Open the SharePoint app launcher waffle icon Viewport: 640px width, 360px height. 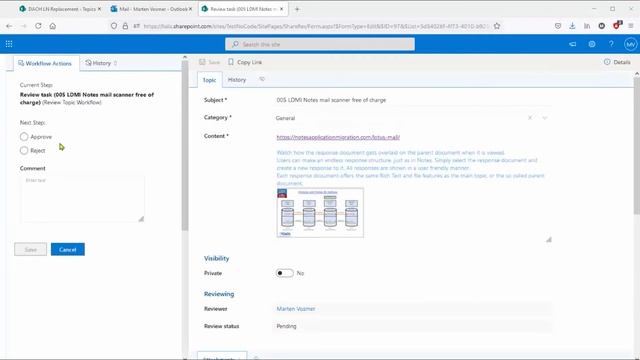[9, 44]
